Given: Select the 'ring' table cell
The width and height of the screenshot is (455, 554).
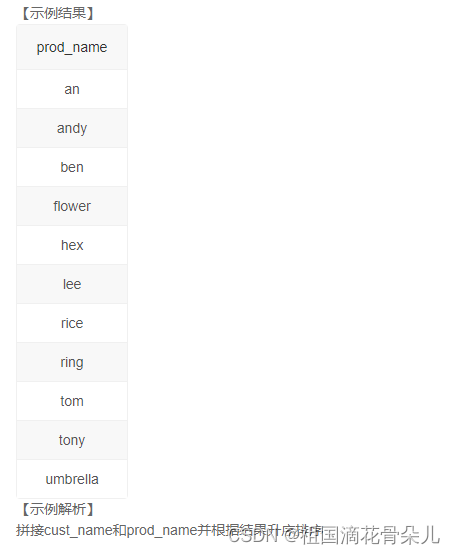Looking at the screenshot, I should [72, 363].
